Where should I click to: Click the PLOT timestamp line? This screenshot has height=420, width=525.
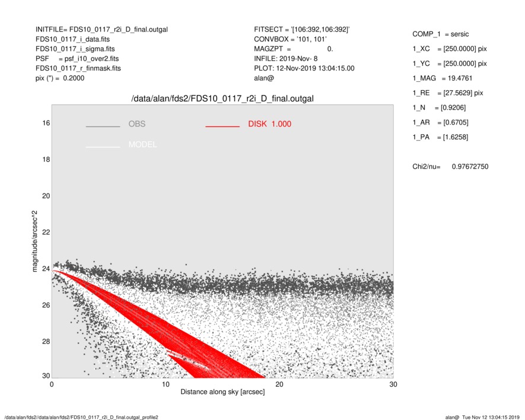[x=304, y=68]
